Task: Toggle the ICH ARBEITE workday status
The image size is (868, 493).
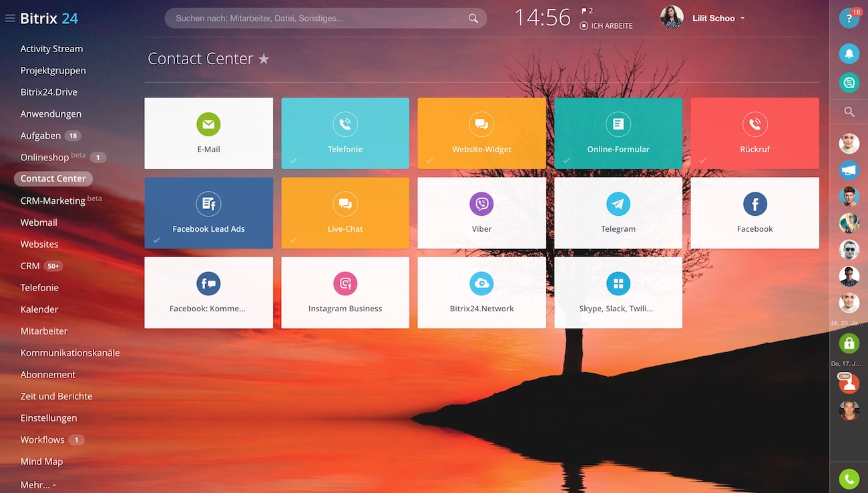Action: 606,25
